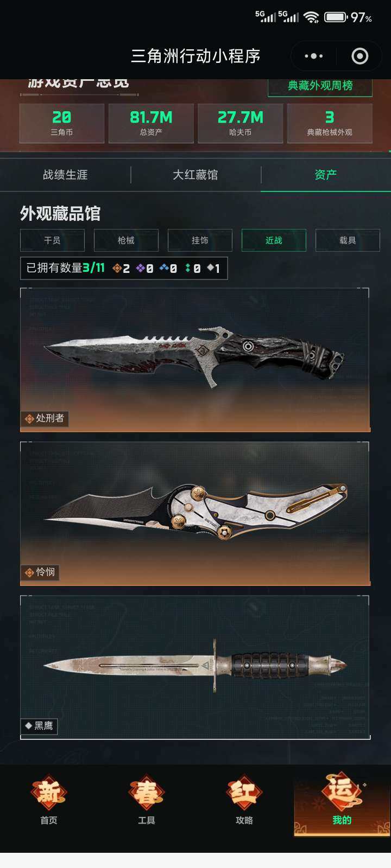Tap the purple rarity icon in count bar

click(x=140, y=268)
